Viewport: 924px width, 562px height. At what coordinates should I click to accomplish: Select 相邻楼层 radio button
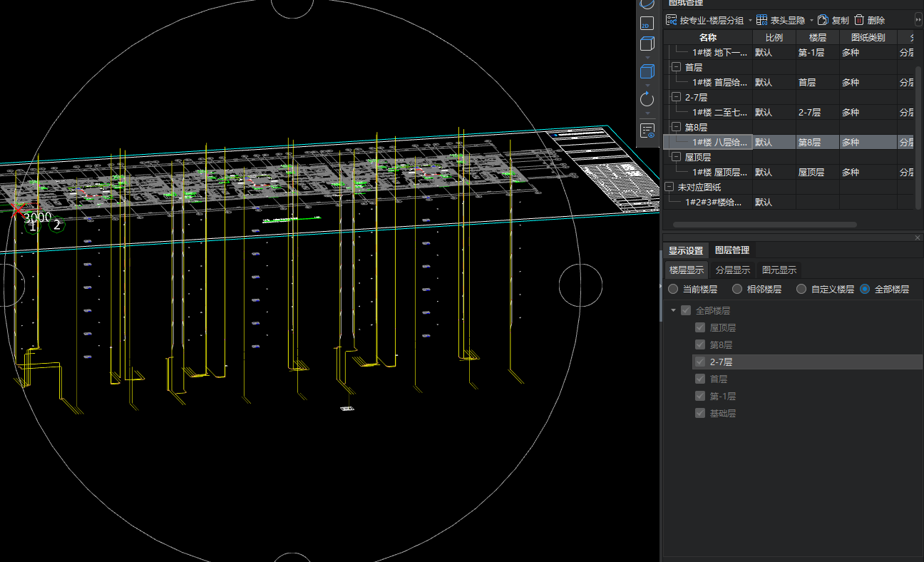(x=737, y=289)
